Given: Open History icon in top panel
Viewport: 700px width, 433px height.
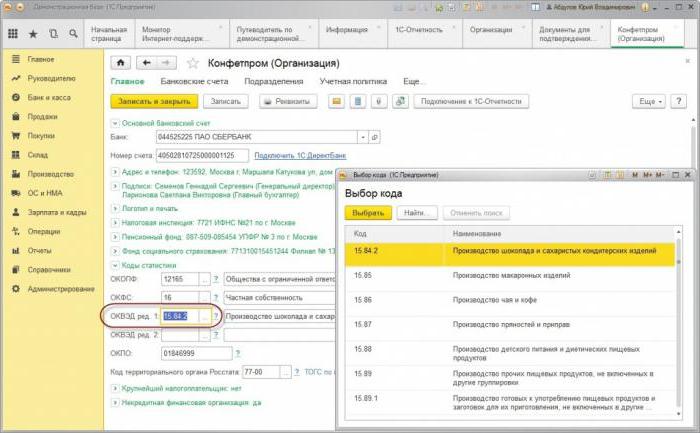Looking at the screenshot, I should click(54, 33).
